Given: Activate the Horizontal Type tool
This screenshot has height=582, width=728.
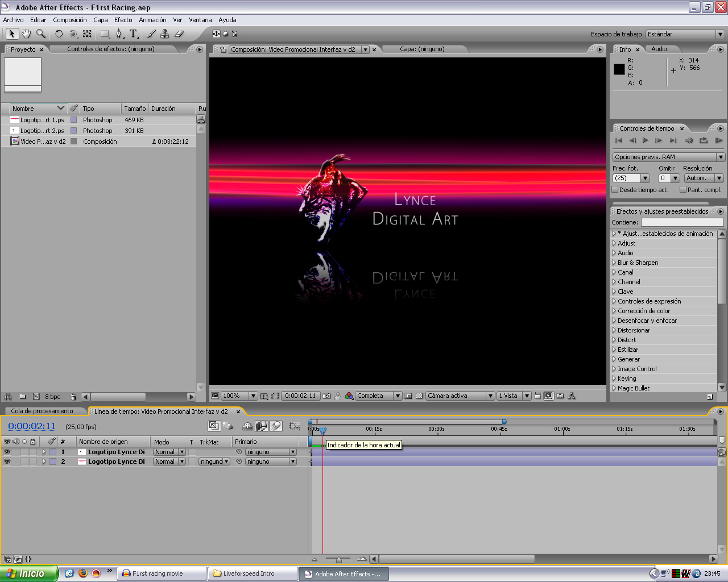Looking at the screenshot, I should 134,34.
